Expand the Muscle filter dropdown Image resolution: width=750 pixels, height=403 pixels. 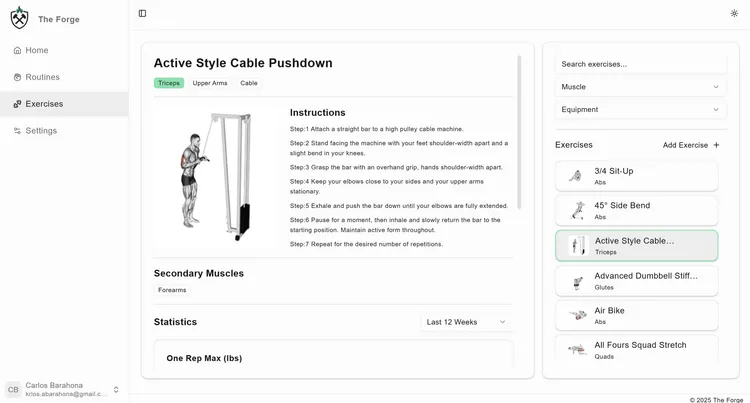click(641, 87)
